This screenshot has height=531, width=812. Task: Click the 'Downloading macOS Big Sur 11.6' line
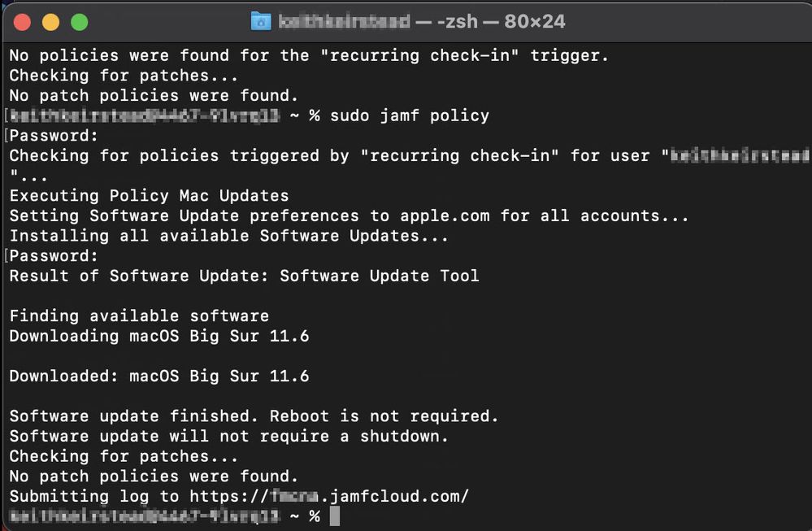pos(159,336)
